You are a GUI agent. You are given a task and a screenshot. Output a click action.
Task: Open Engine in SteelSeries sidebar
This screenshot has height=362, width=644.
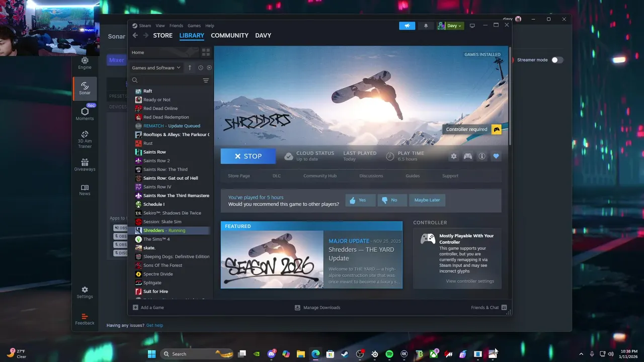pos(85,63)
